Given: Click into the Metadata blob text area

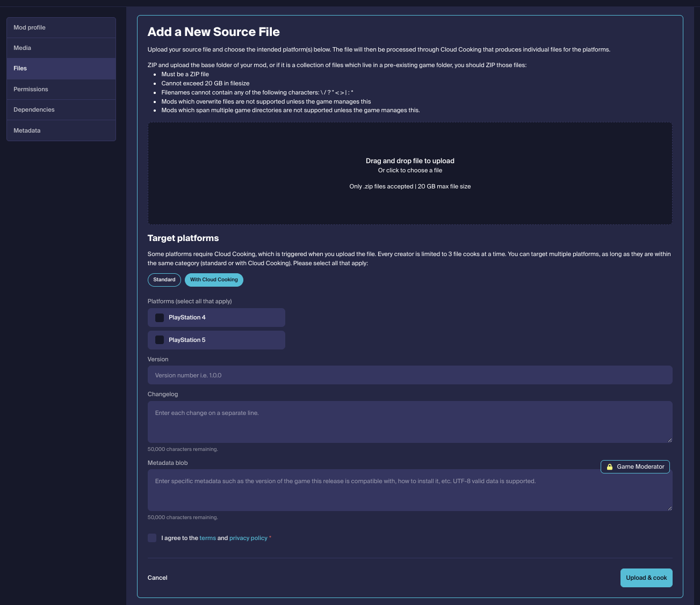Looking at the screenshot, I should click(x=410, y=490).
